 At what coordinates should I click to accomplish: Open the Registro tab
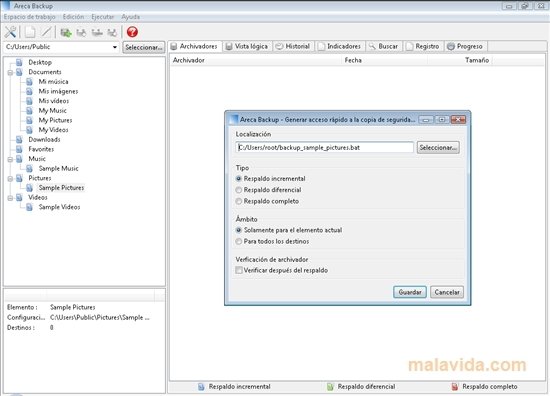click(x=423, y=46)
